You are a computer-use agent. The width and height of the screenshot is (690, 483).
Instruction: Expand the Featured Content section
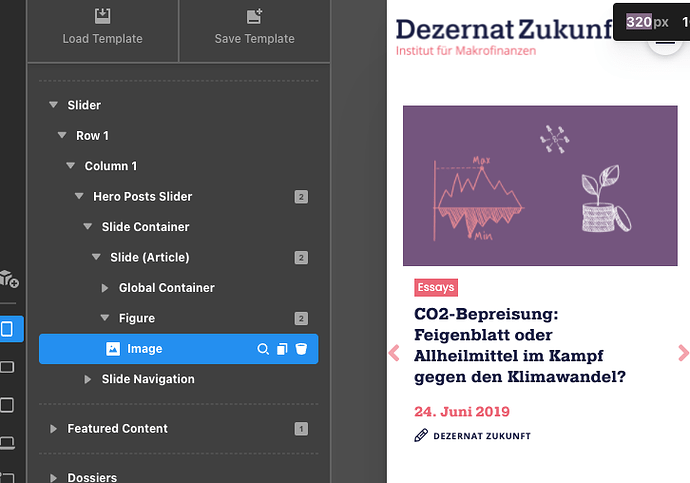tap(53, 428)
